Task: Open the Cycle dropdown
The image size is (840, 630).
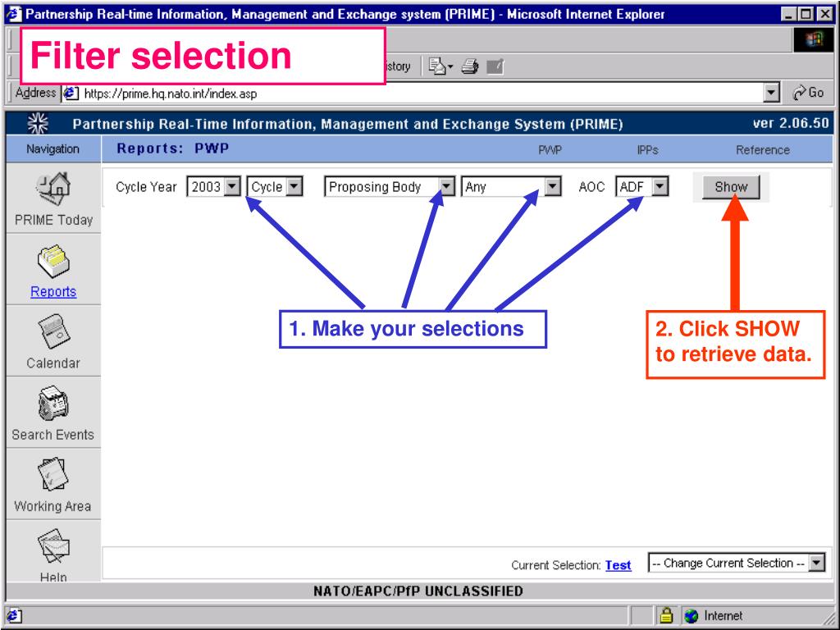Action: point(275,186)
